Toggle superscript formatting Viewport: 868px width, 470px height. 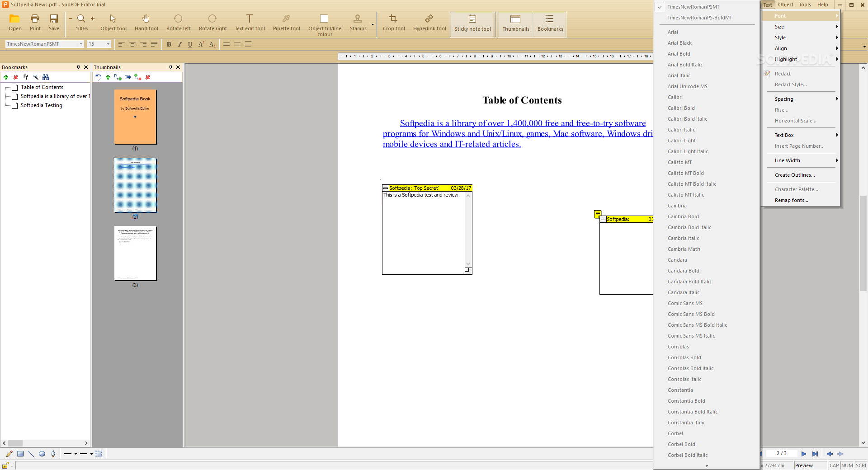201,44
